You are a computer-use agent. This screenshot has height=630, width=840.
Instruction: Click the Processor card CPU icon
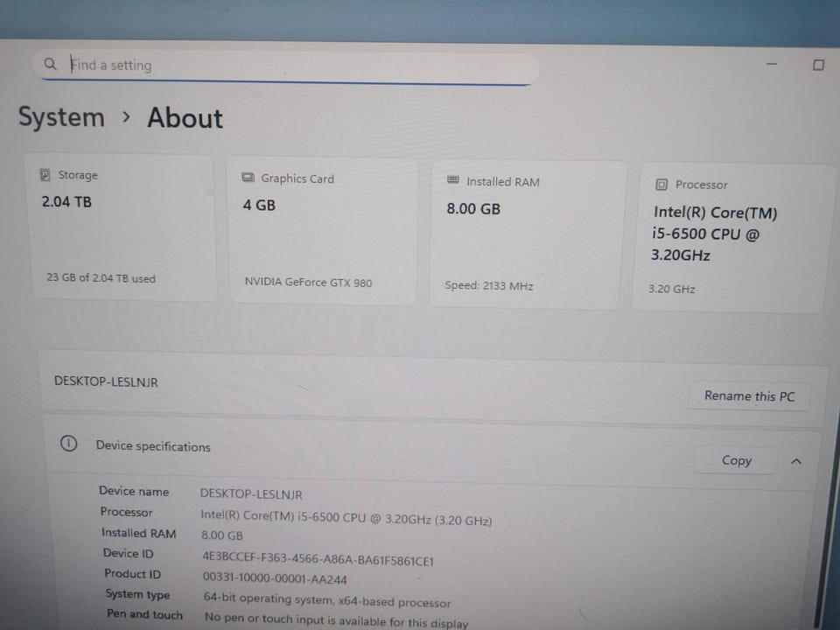[x=661, y=185]
